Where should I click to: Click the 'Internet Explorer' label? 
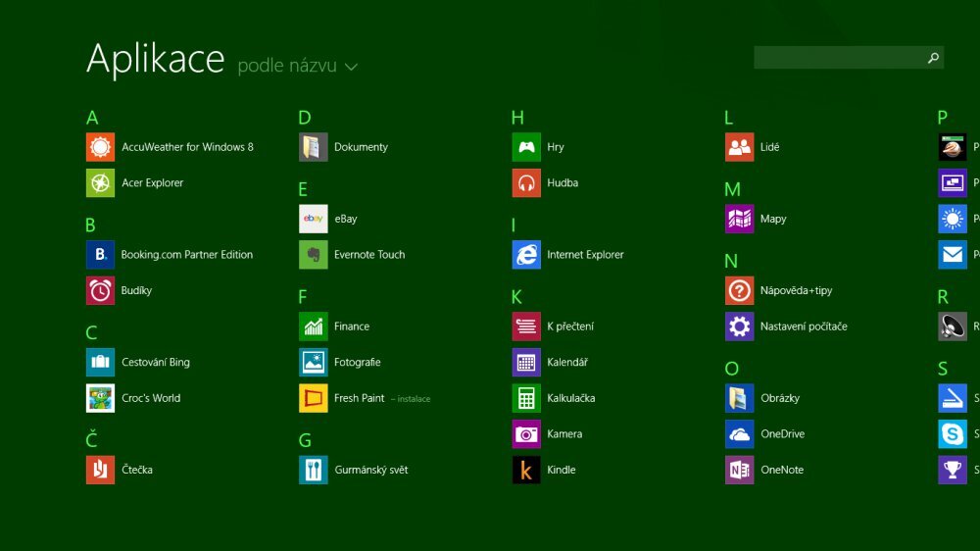585,255
